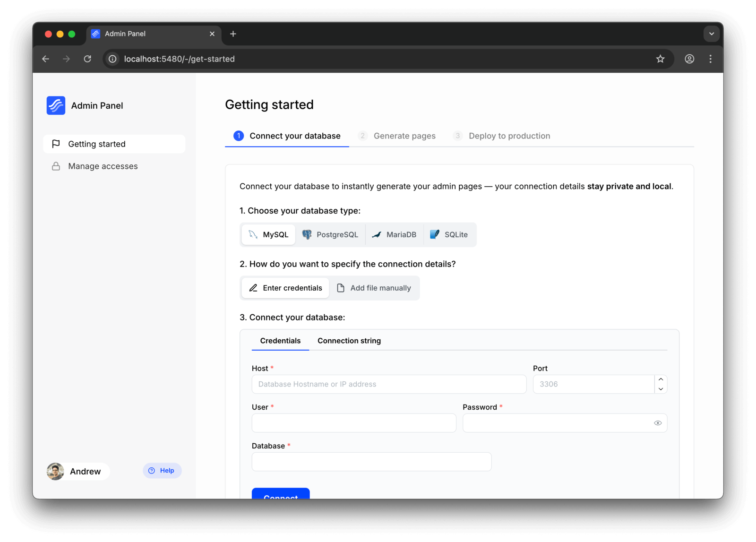Choose MySQL database type
756x542 pixels.
coord(268,234)
